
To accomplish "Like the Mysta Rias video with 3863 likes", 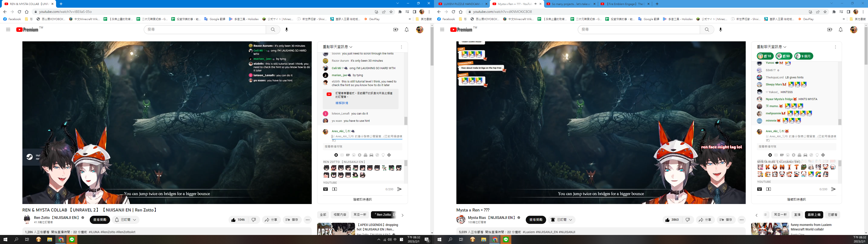I will (x=672, y=220).
